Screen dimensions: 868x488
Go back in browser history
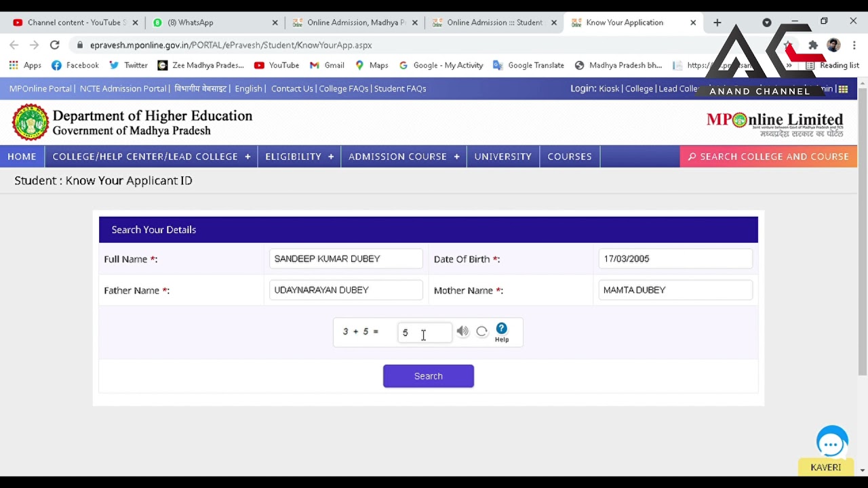pos(14,45)
